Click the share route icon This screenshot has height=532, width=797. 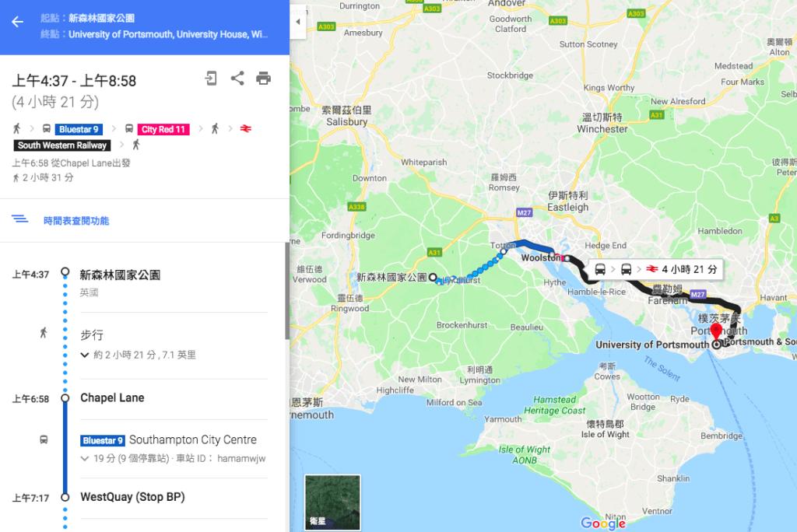point(237,79)
